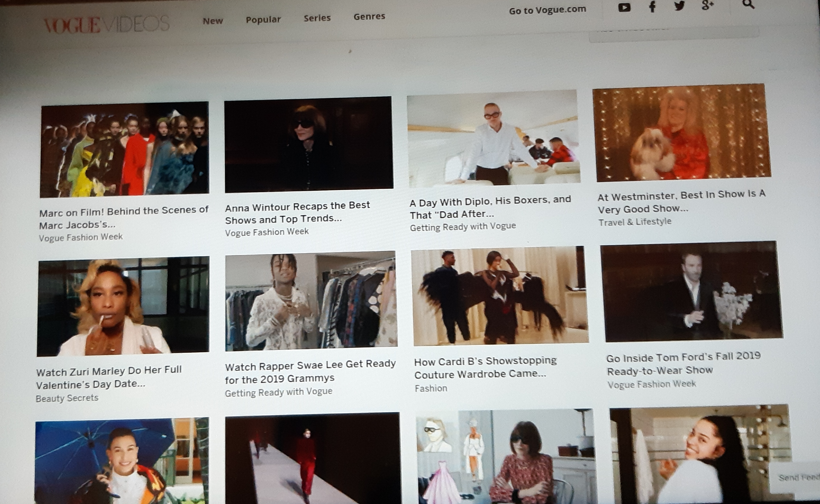
Task: Expand the Genres menu
Action: point(369,16)
